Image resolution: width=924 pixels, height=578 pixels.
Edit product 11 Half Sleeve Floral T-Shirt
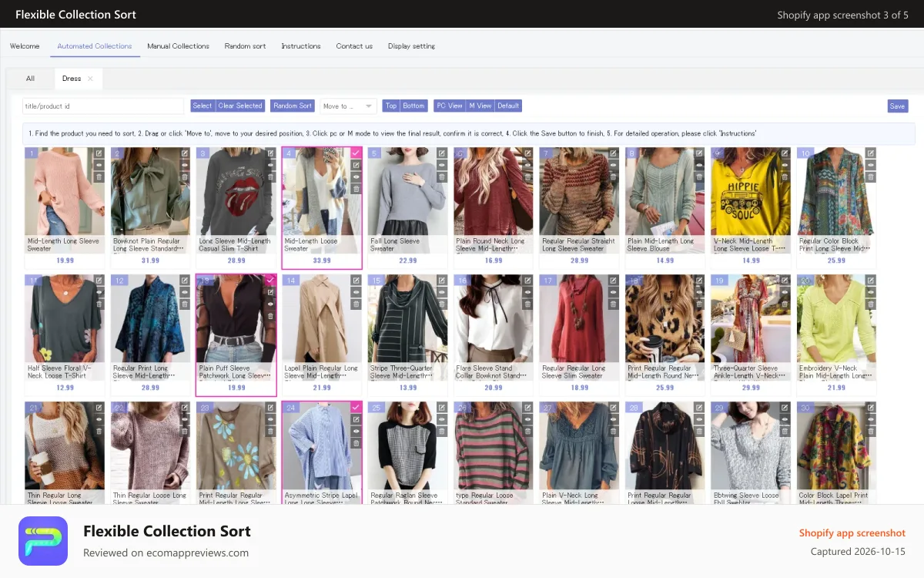[99, 281]
